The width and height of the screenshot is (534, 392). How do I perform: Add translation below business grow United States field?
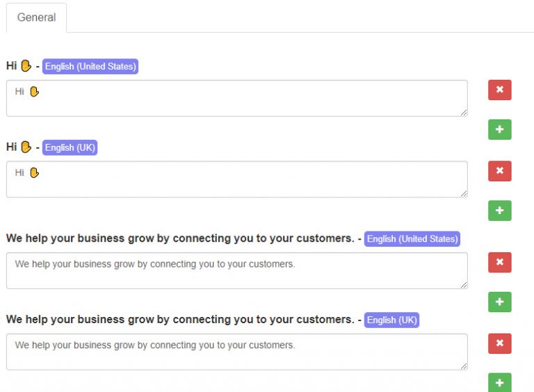point(500,302)
